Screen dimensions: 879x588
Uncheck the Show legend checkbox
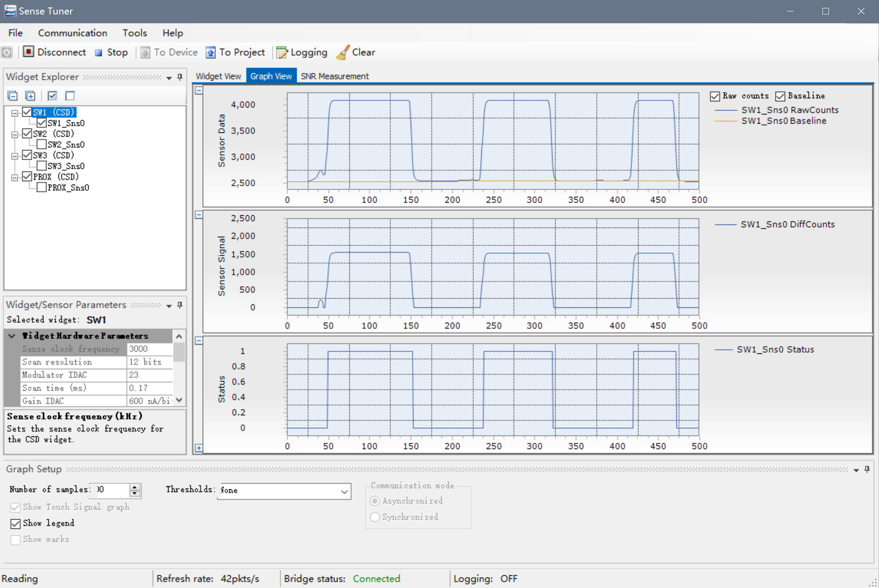click(15, 524)
